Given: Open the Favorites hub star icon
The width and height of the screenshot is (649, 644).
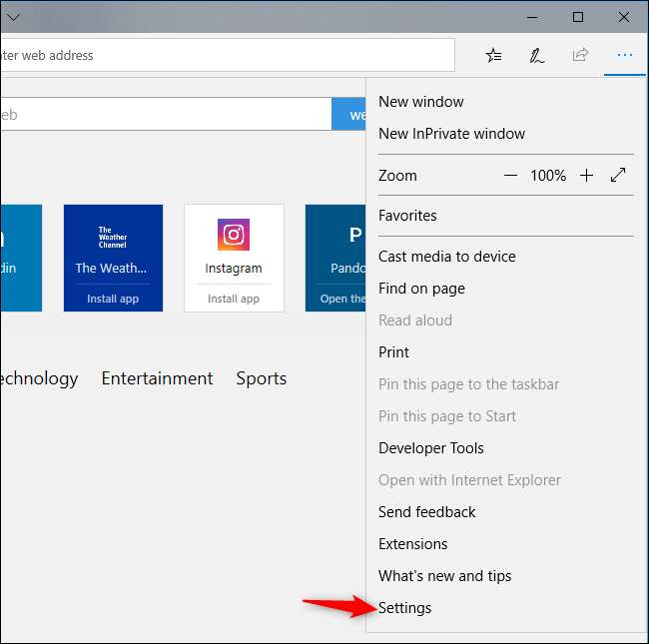Looking at the screenshot, I should pos(493,56).
